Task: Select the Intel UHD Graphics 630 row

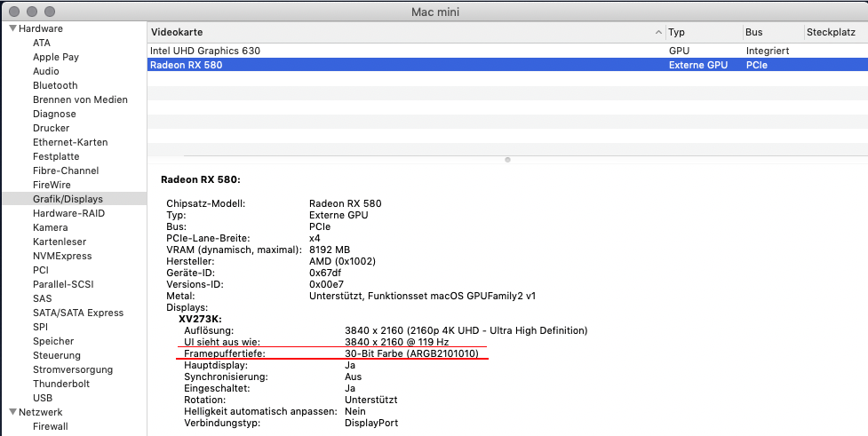Action: pyautogui.click(x=507, y=51)
